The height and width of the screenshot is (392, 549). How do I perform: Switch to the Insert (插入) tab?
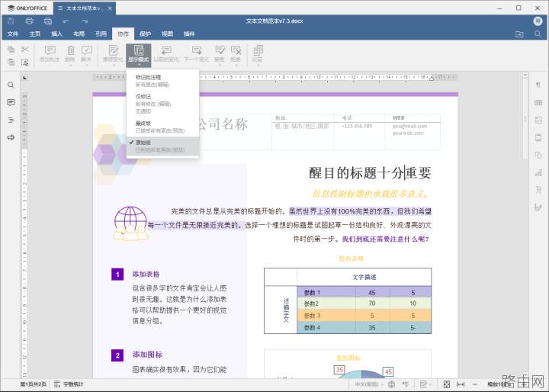[56, 34]
